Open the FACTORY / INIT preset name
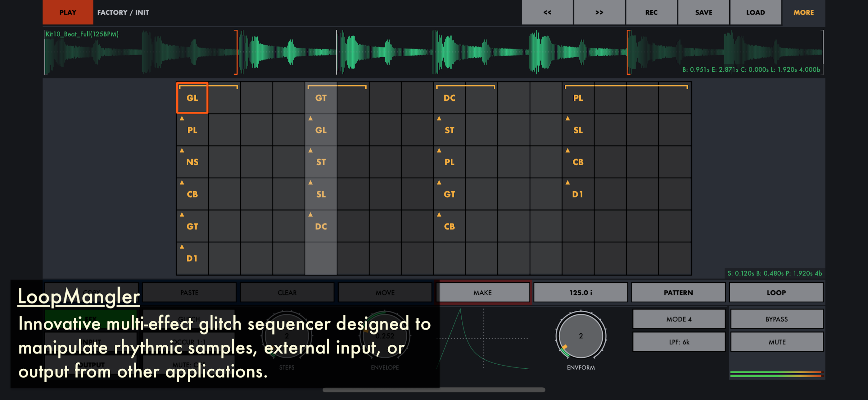This screenshot has height=400, width=868. pos(123,12)
